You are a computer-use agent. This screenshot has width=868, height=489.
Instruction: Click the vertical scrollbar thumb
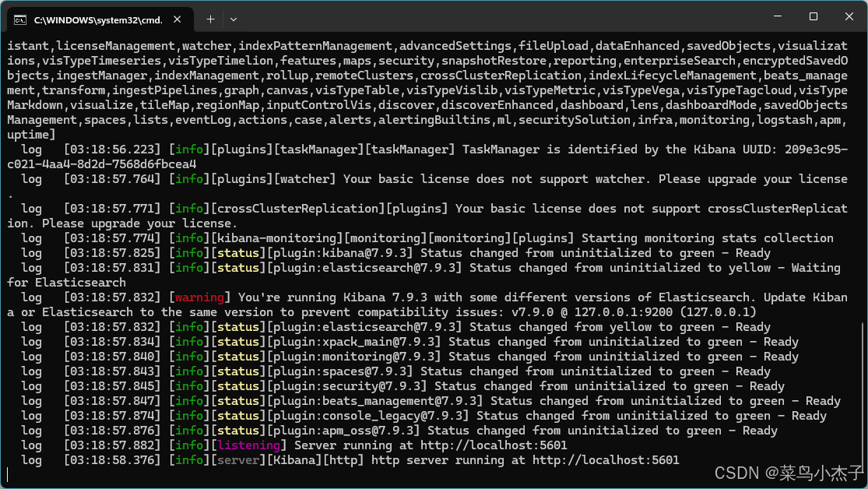coord(863,399)
